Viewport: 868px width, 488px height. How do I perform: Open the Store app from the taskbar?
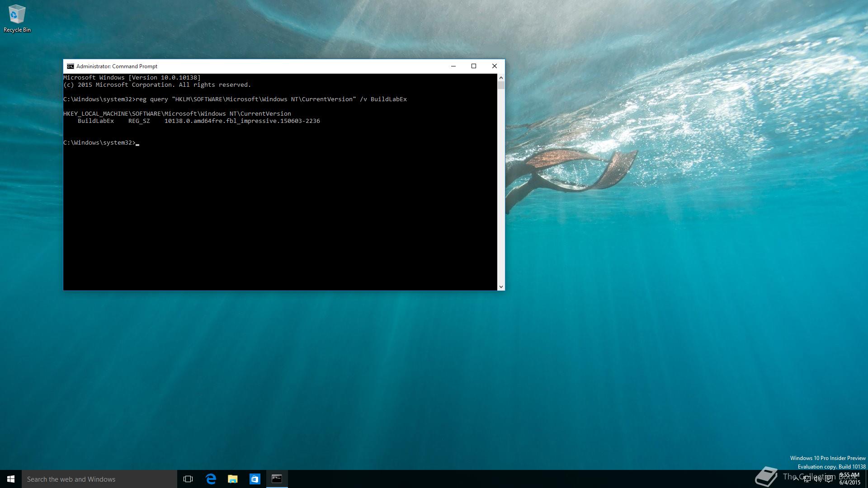[255, 479]
